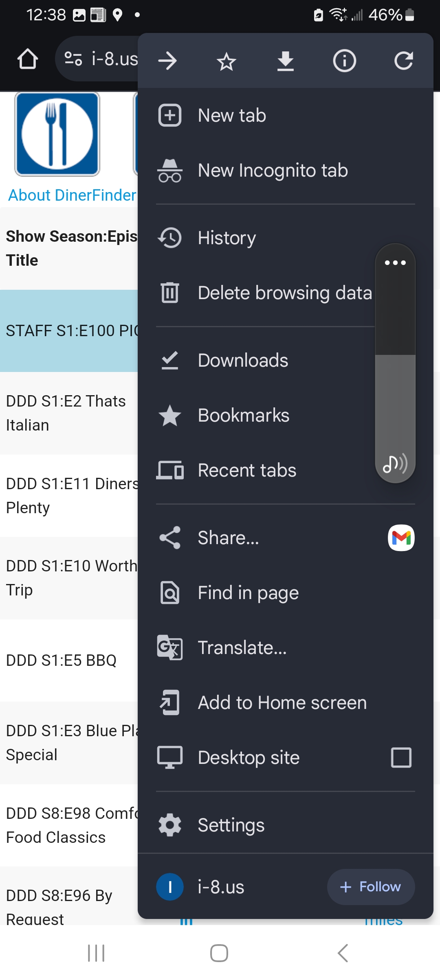Tap the site settings icon in address bar
440x980 pixels.
click(x=74, y=59)
